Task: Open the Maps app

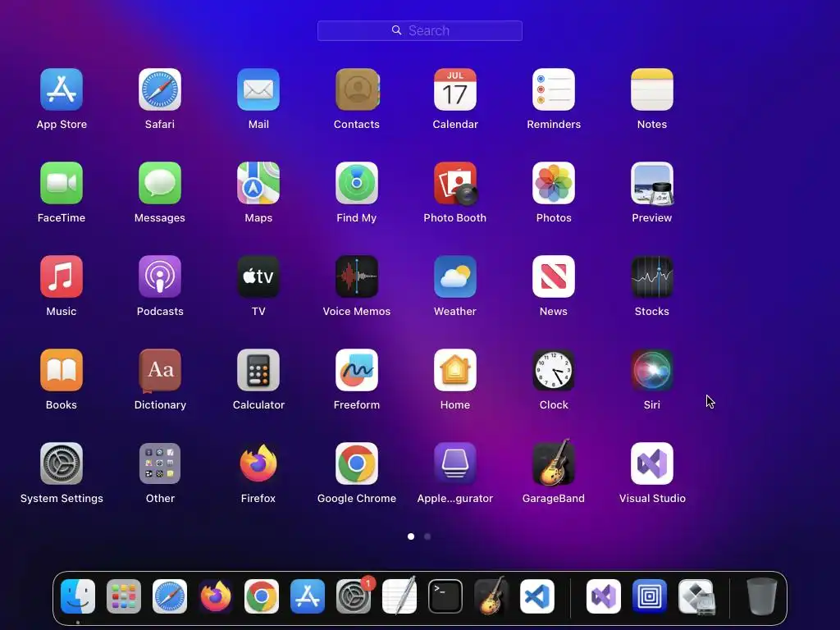Action: pos(258,183)
